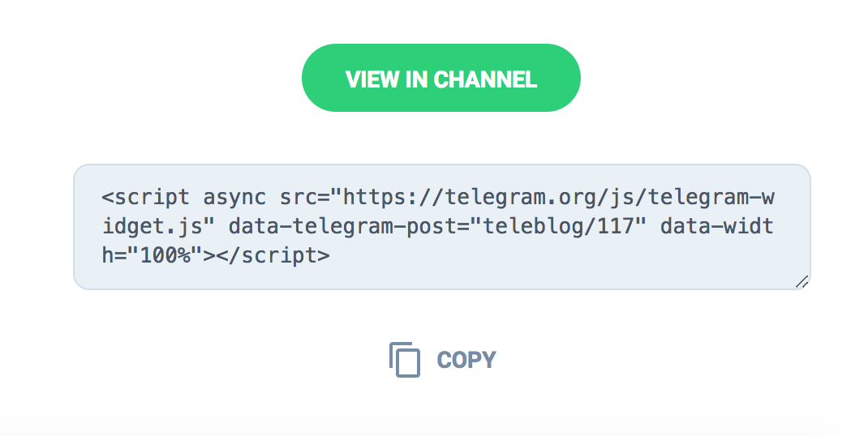868x436 pixels.
Task: Click the word "<script" at code start
Action: pos(145,198)
